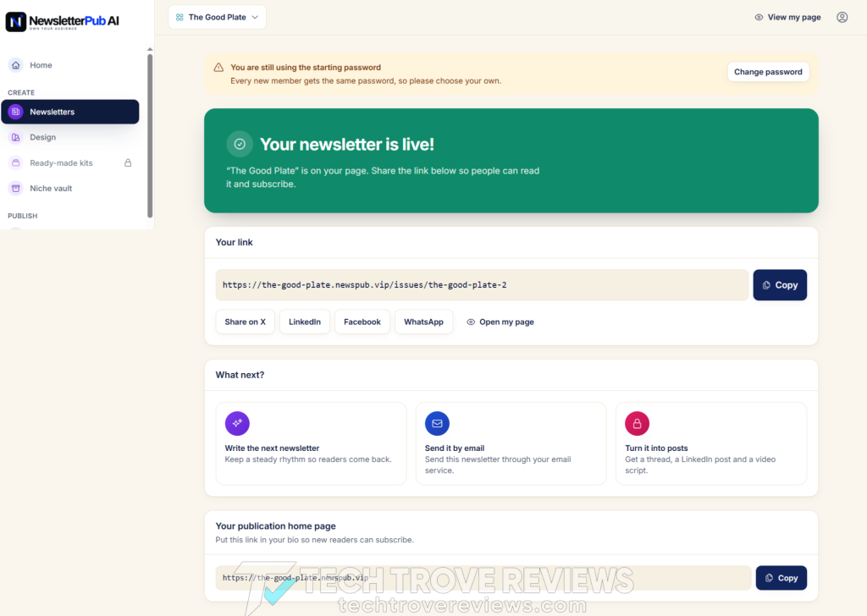This screenshot has width=867, height=616.
Task: Select the Turn it into posts card
Action: (711, 443)
